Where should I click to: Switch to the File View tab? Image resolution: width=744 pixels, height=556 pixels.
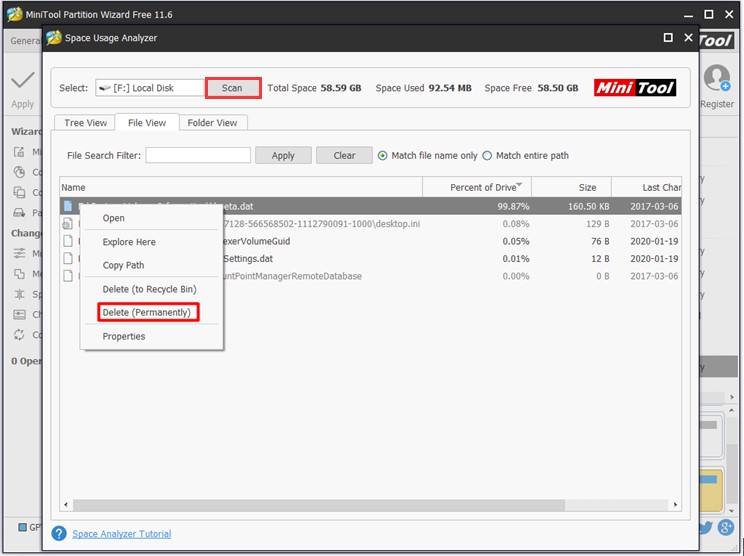[x=147, y=122]
